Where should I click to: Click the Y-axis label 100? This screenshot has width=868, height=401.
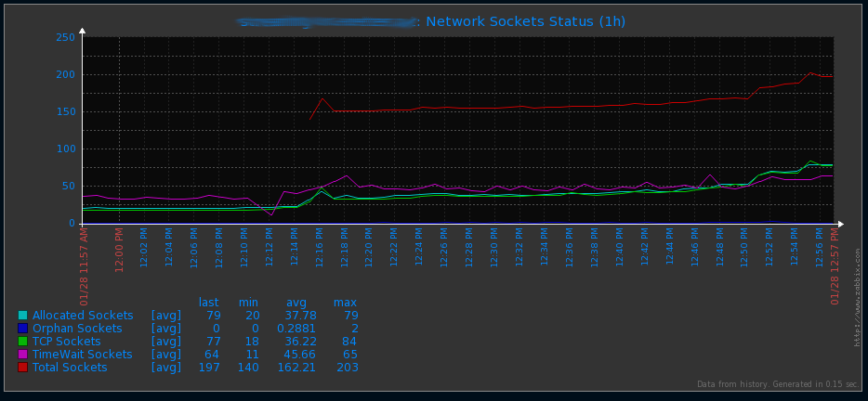[x=65, y=149]
